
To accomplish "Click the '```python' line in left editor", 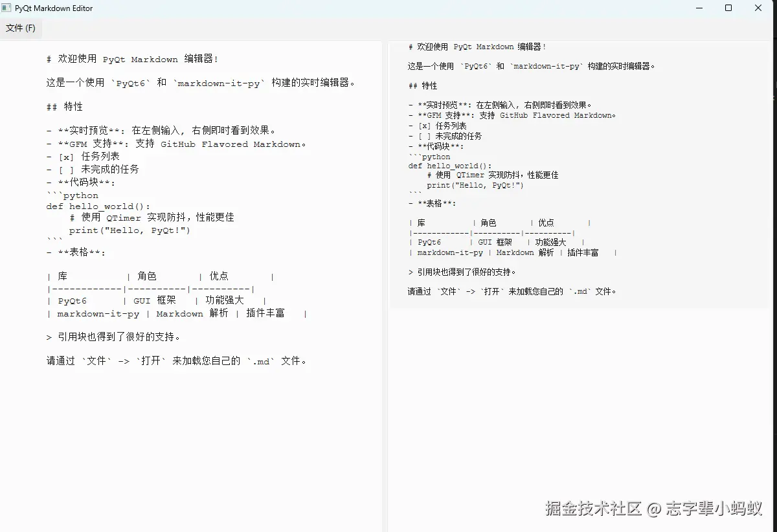I will pos(73,195).
